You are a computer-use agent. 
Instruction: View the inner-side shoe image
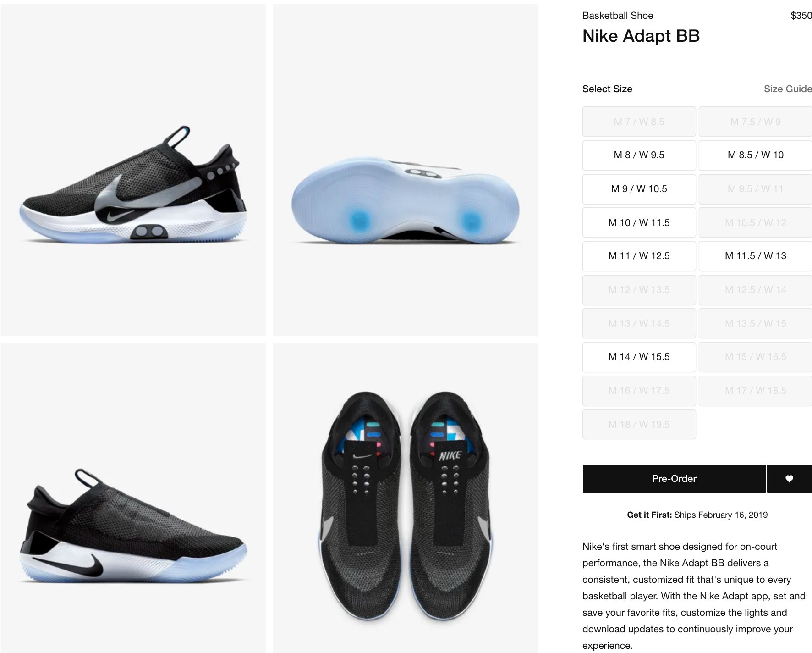[x=133, y=498]
